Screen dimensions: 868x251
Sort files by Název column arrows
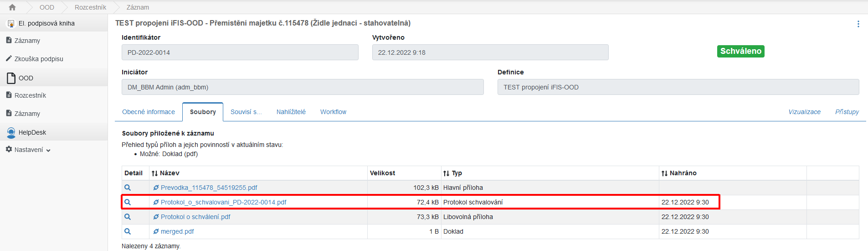[x=154, y=173]
